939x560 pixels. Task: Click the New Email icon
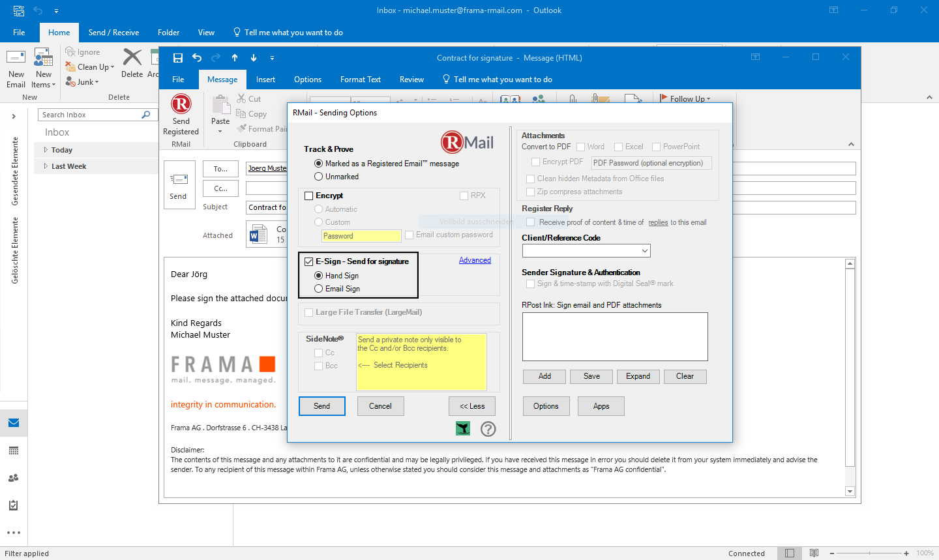[x=16, y=57]
